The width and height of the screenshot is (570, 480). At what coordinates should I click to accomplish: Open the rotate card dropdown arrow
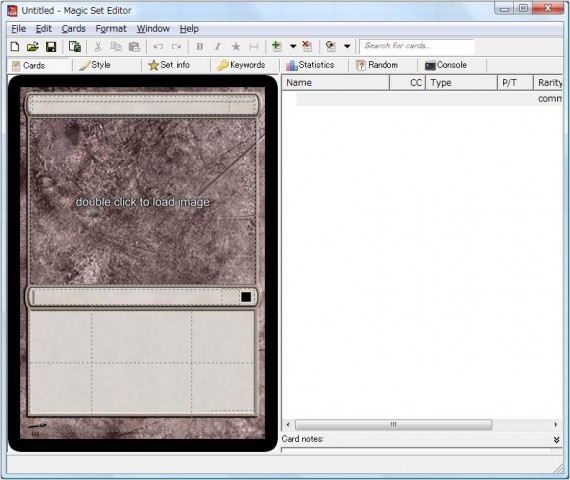[x=347, y=46]
